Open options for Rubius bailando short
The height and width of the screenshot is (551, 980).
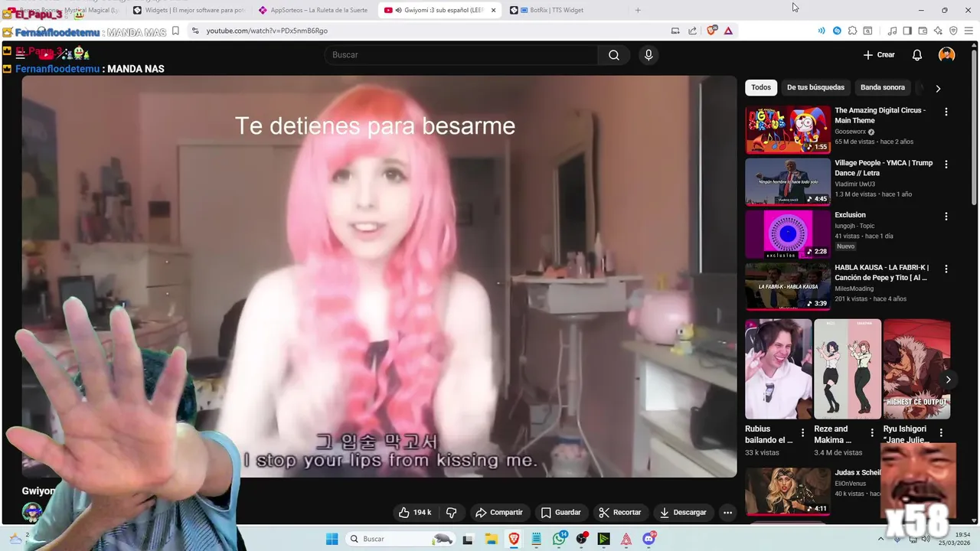pos(802,433)
